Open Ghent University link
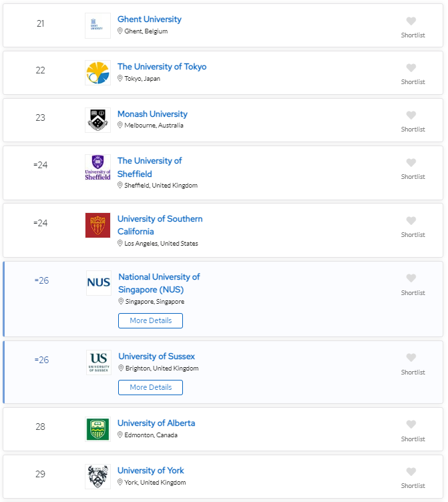448x502 pixels. [x=149, y=19]
